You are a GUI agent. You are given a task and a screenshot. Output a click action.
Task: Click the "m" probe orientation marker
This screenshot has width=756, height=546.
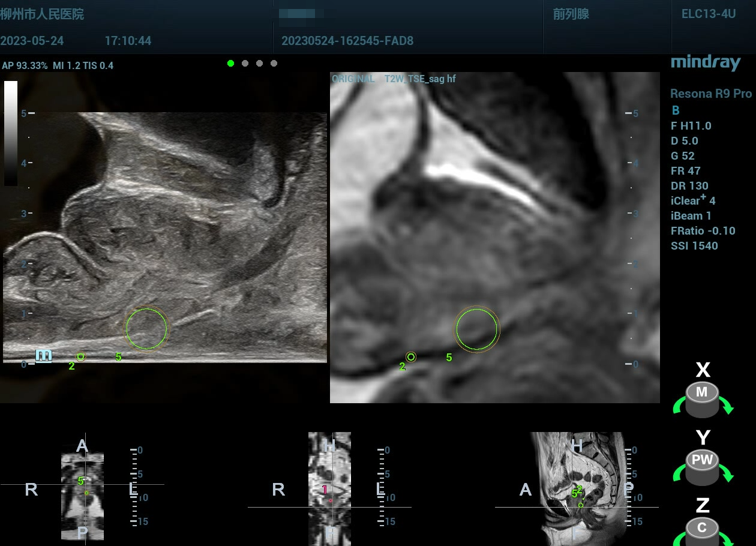coord(44,355)
